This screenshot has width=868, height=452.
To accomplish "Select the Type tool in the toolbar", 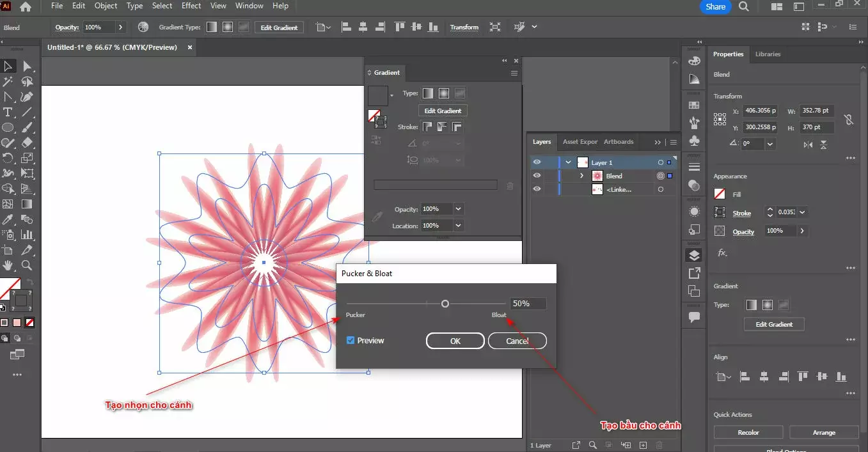I will click(x=8, y=113).
